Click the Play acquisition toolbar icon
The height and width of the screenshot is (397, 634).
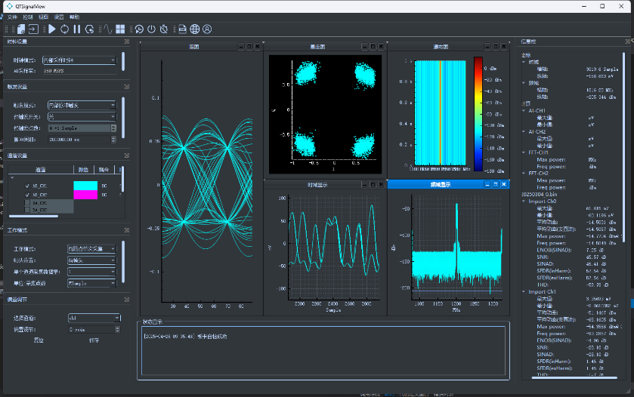pos(52,29)
